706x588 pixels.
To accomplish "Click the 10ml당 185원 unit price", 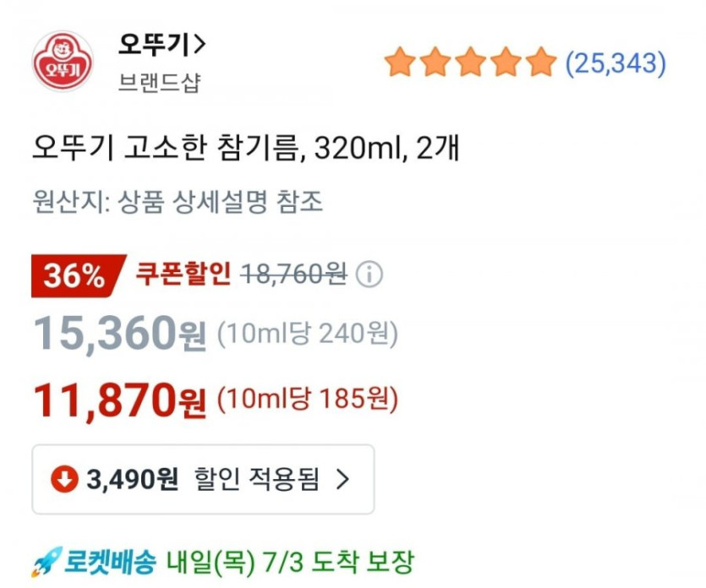I will (308, 398).
